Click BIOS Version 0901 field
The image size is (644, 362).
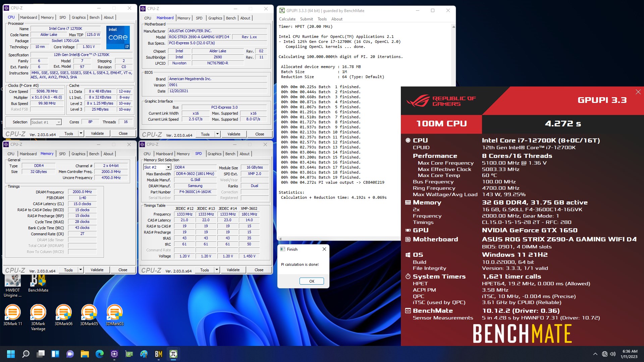click(x=218, y=85)
